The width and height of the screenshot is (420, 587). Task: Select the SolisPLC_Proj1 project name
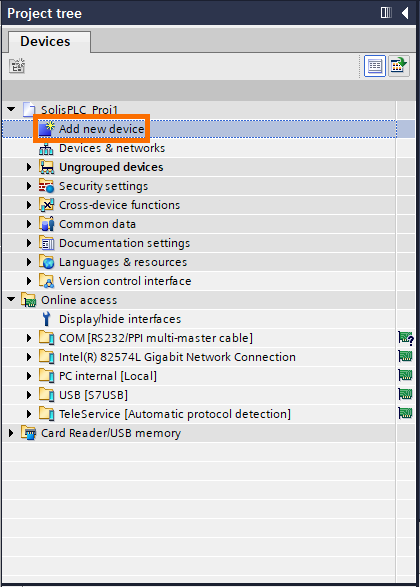79,110
